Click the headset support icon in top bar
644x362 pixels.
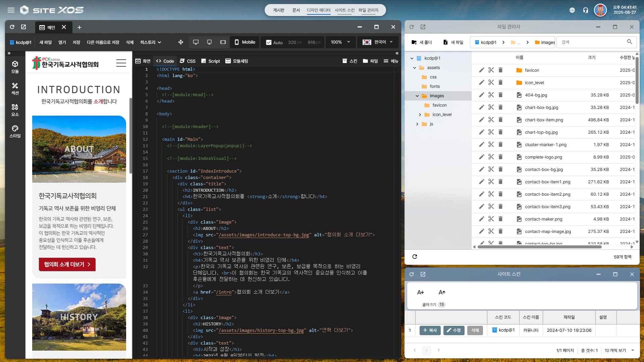pyautogui.click(x=586, y=10)
